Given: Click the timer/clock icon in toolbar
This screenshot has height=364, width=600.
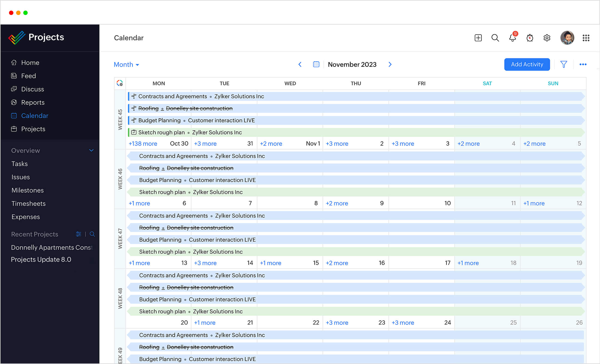Looking at the screenshot, I should (x=529, y=38).
